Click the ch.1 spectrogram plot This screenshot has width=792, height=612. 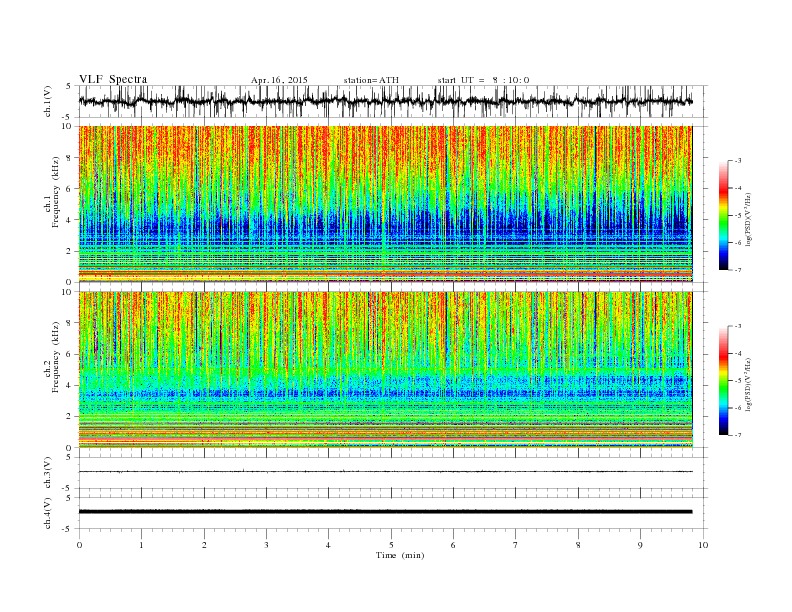[385, 204]
